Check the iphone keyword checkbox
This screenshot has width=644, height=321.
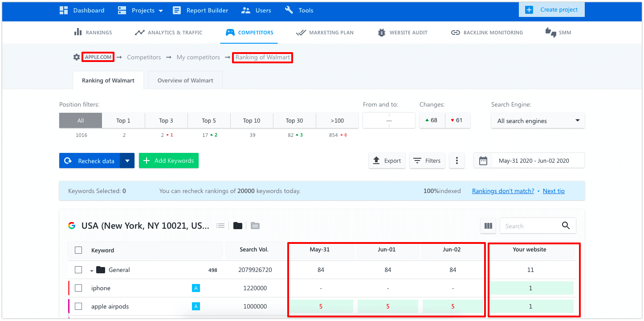[78, 288]
